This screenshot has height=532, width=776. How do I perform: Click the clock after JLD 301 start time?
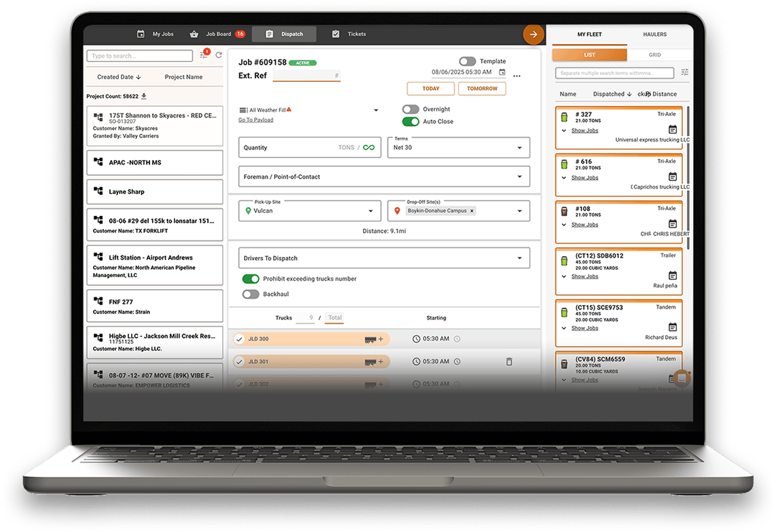point(457,362)
